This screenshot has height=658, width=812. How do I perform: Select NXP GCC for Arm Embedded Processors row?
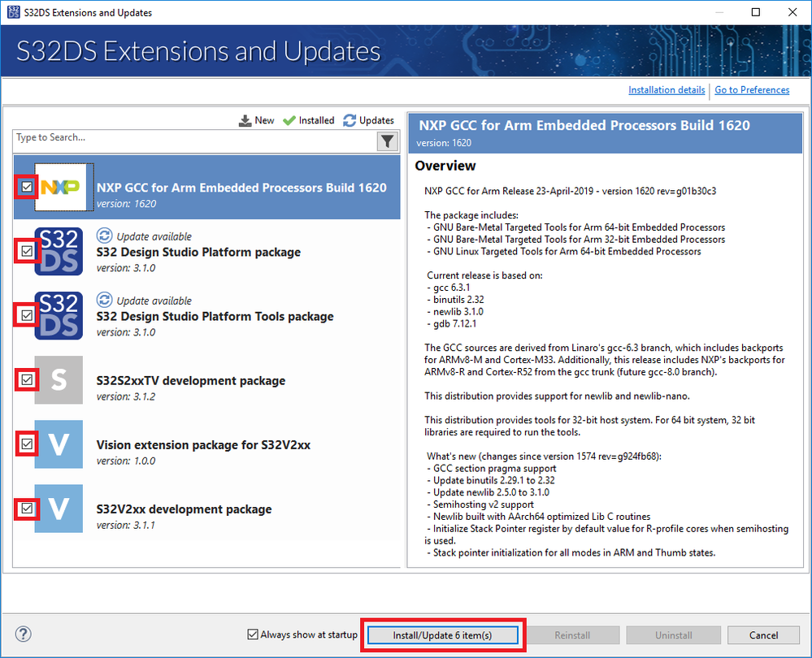click(x=206, y=187)
